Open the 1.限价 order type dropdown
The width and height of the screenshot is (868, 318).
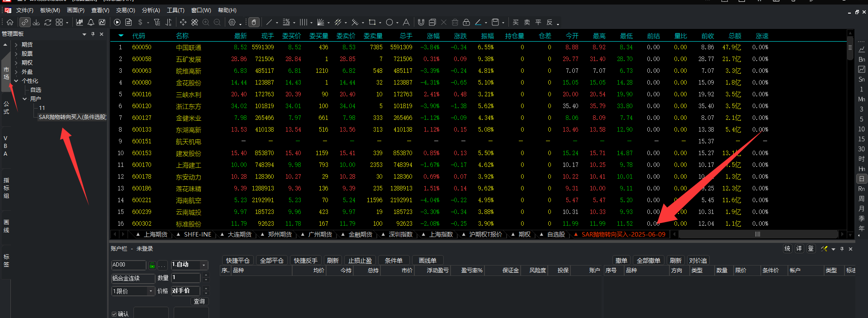[133, 291]
